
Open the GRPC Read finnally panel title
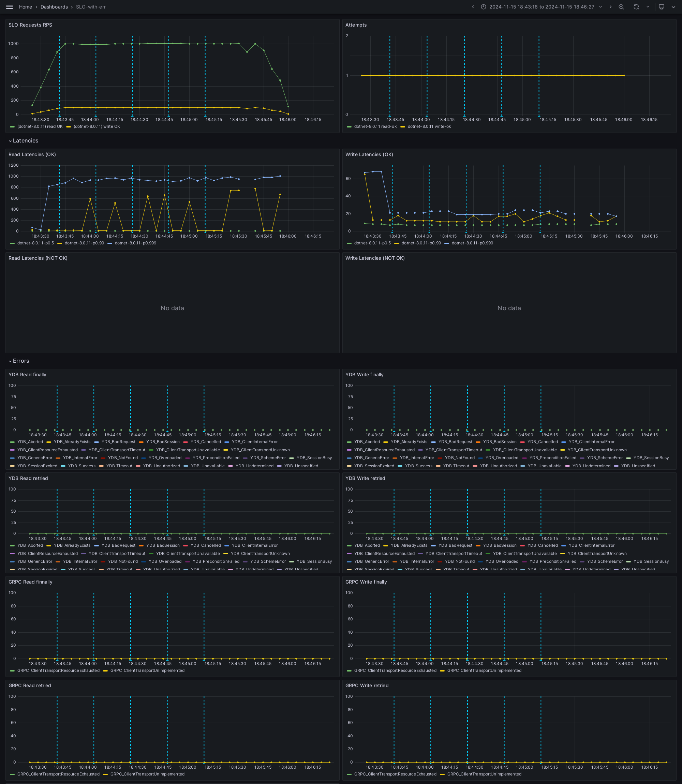30,582
